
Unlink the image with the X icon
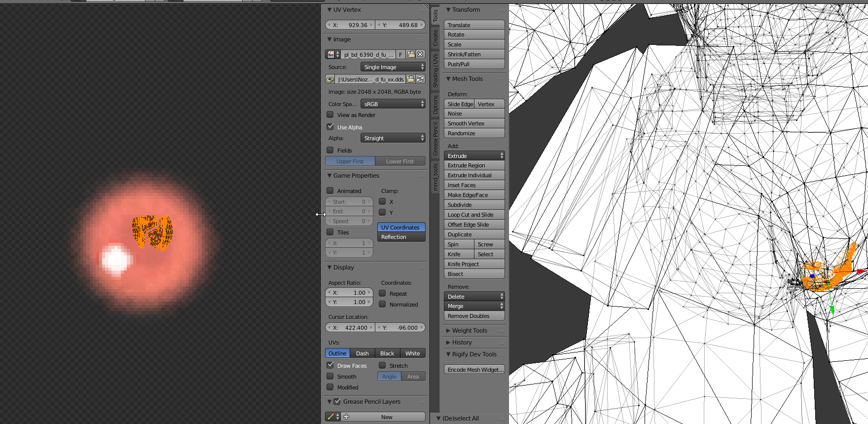click(x=420, y=54)
